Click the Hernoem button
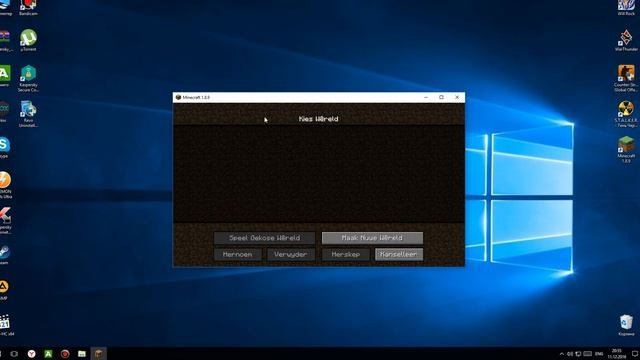Screen dimensions: 640x360 point(238,254)
